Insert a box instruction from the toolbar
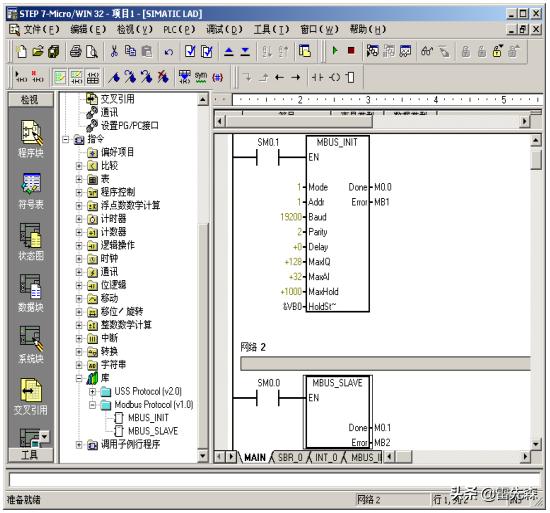550x513 pixels. [x=350, y=77]
